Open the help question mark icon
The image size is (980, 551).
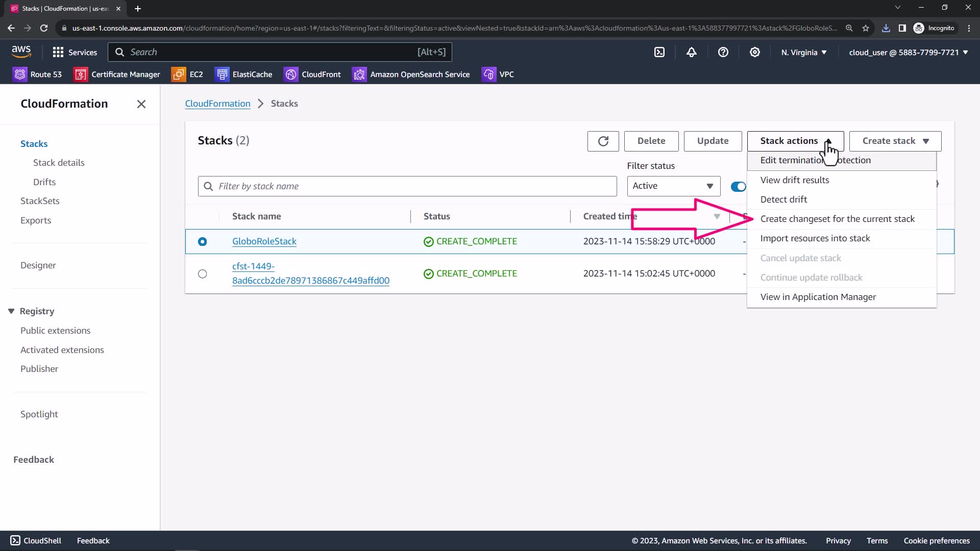coord(723,52)
